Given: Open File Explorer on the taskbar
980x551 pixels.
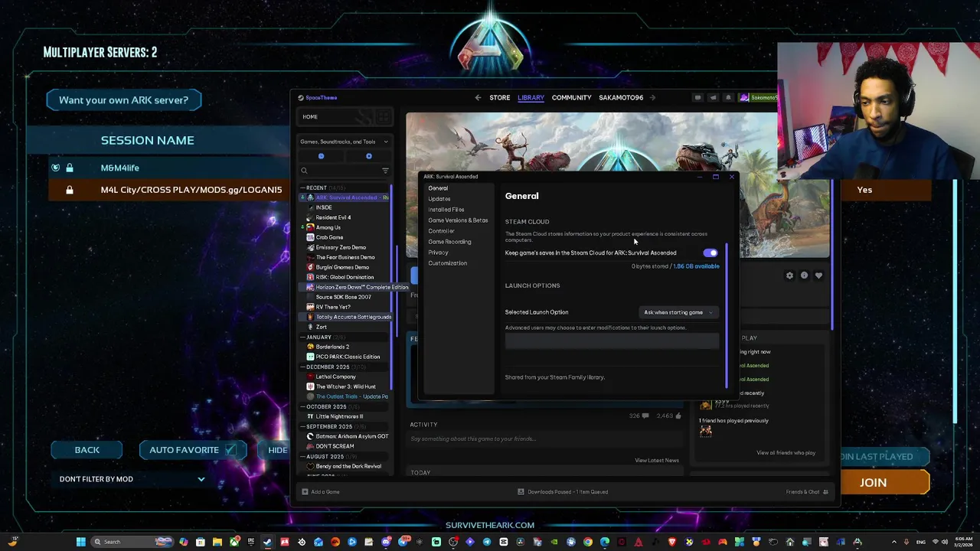Looking at the screenshot, I should 217,542.
